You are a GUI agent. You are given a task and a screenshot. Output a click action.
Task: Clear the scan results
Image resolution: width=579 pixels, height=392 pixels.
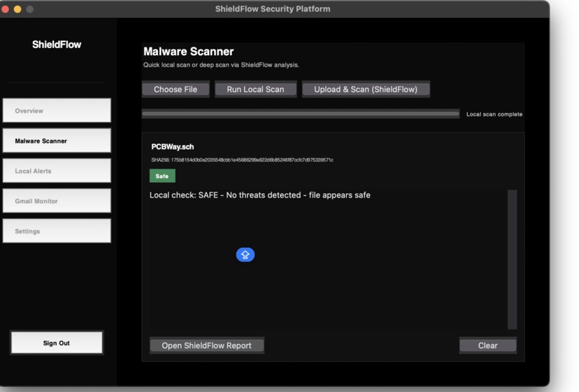point(488,345)
